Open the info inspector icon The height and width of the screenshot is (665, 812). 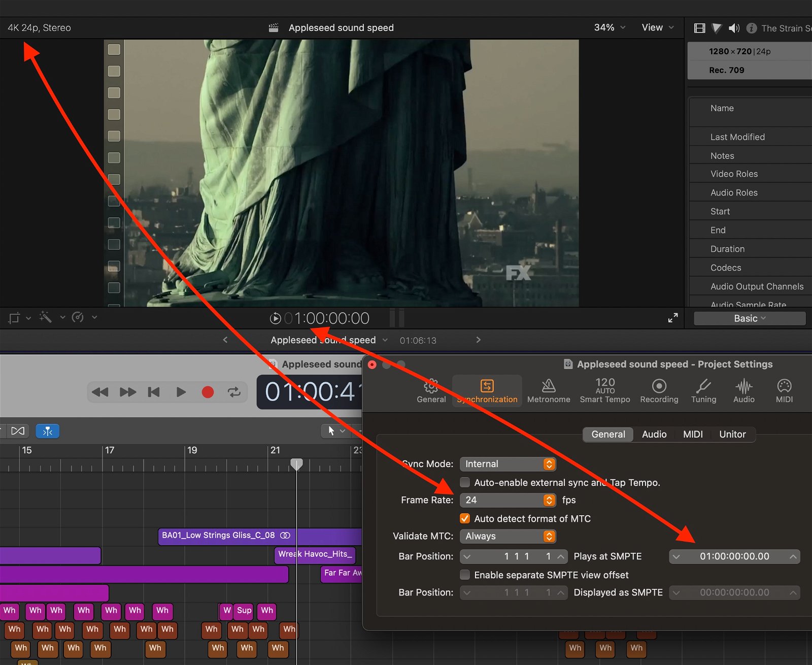(752, 28)
